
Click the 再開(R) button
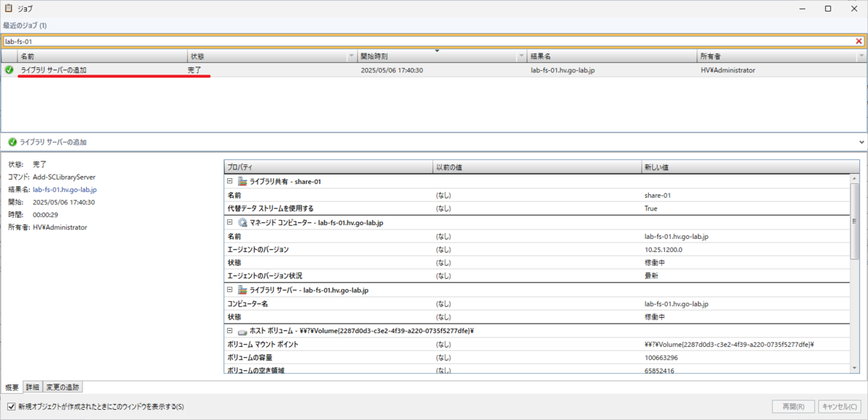coord(793,406)
